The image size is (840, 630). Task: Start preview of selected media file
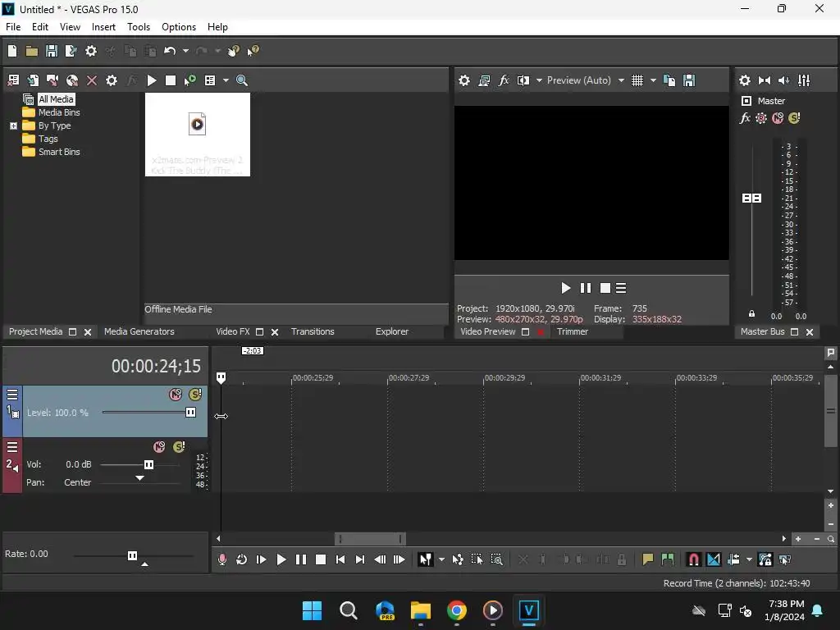tap(152, 80)
